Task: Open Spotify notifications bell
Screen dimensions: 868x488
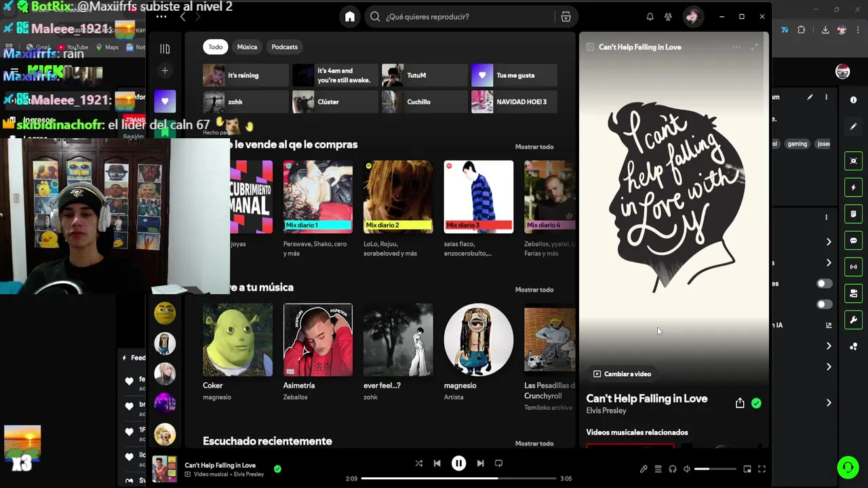Action: 650,17
